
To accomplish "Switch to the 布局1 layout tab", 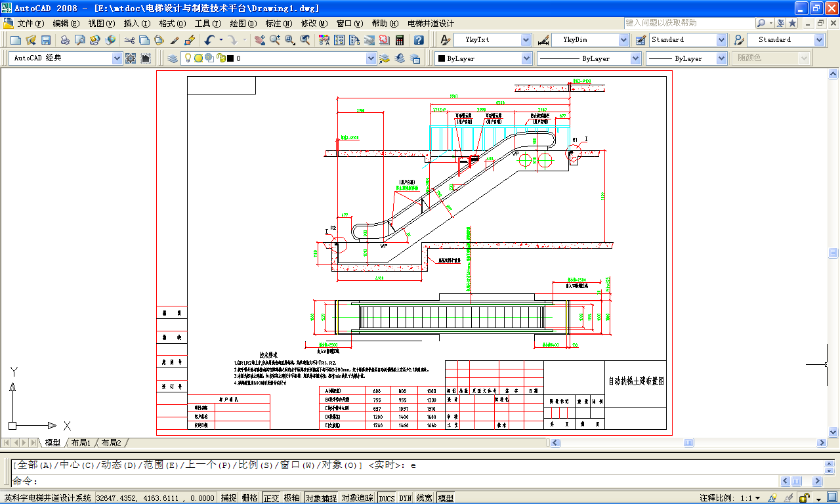I will point(81,443).
